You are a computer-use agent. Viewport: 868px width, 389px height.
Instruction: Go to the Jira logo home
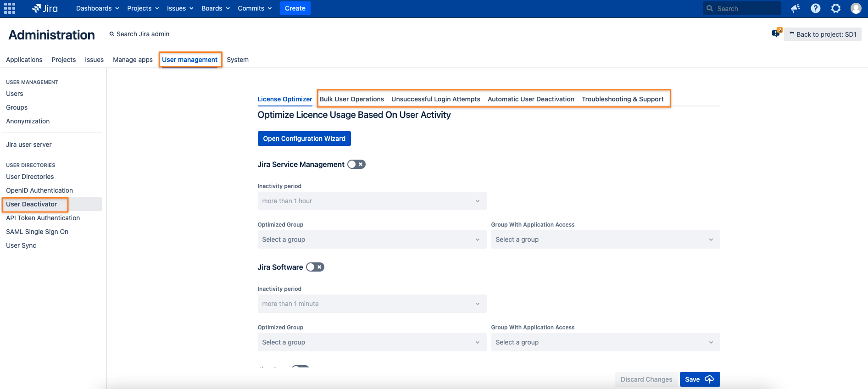(x=45, y=8)
